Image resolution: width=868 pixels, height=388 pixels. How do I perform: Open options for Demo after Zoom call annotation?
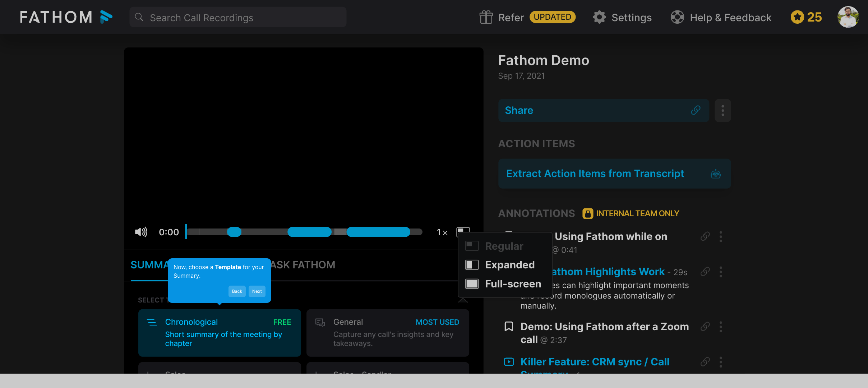point(721,327)
